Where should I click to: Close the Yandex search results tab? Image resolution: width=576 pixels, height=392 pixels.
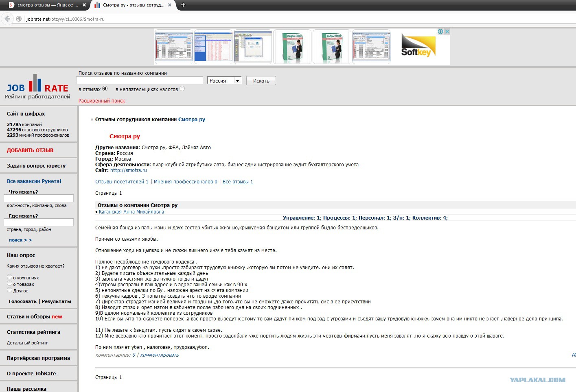(x=84, y=5)
